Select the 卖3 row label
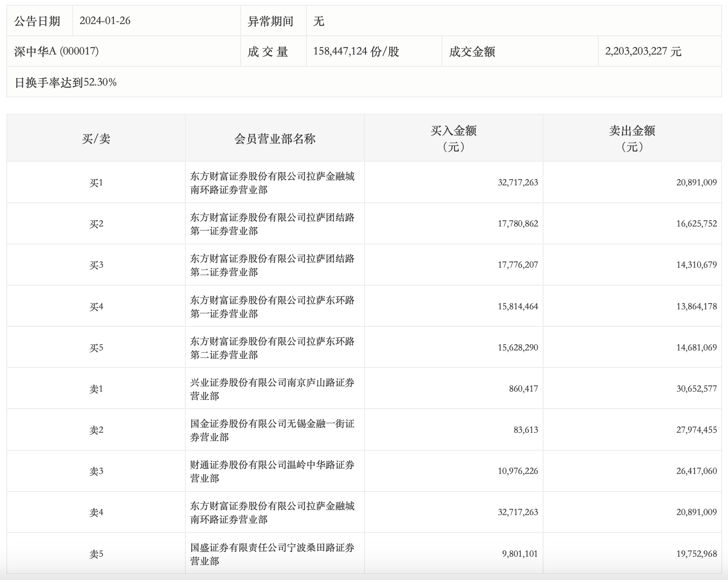 point(96,471)
